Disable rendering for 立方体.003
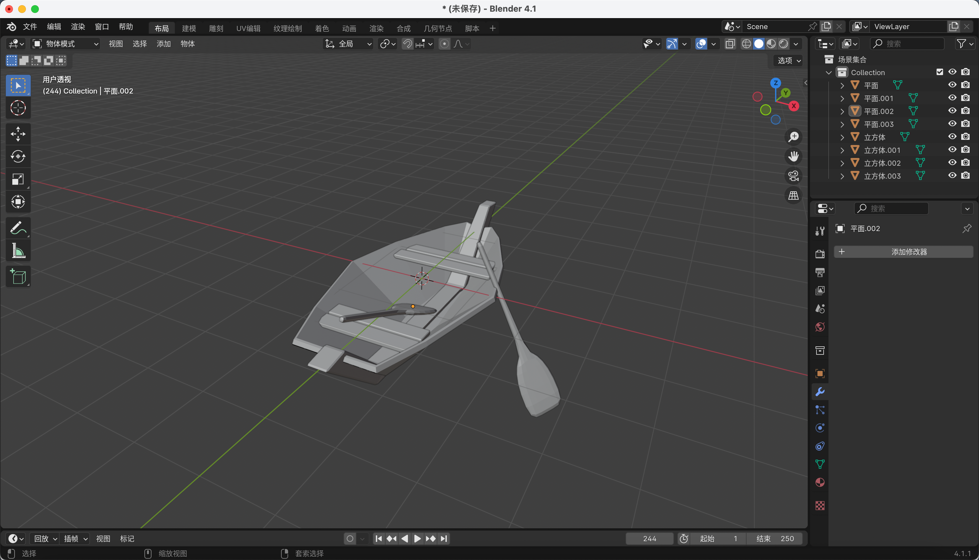The width and height of the screenshot is (979, 560). coord(965,175)
